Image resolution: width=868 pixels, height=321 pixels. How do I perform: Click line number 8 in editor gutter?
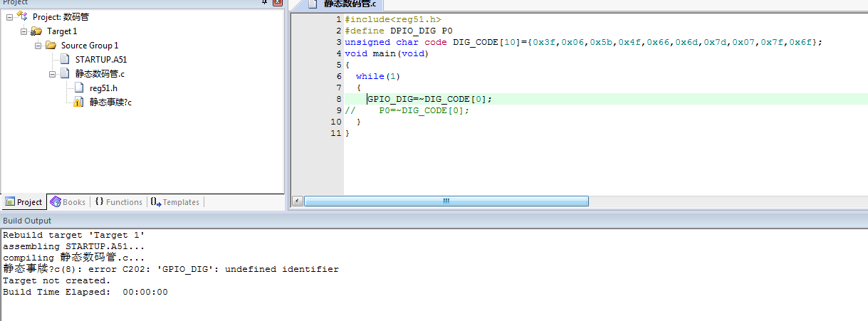click(x=338, y=99)
